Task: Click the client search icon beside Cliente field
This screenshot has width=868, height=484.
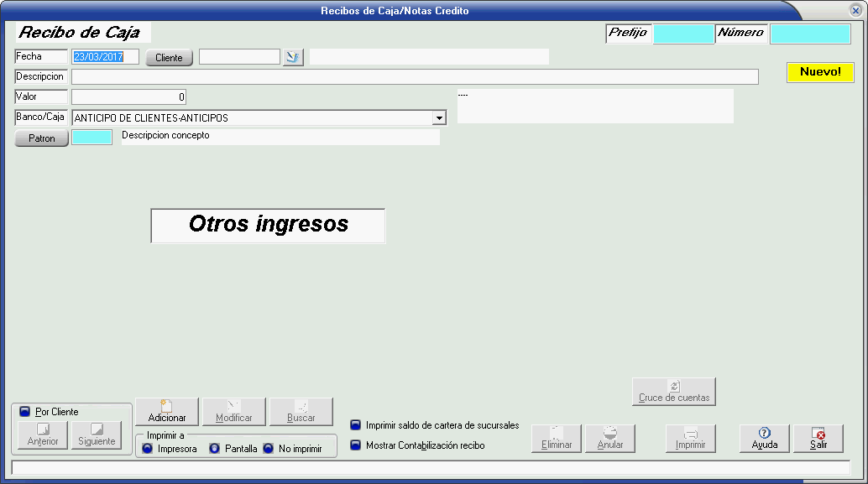Action: (293, 57)
